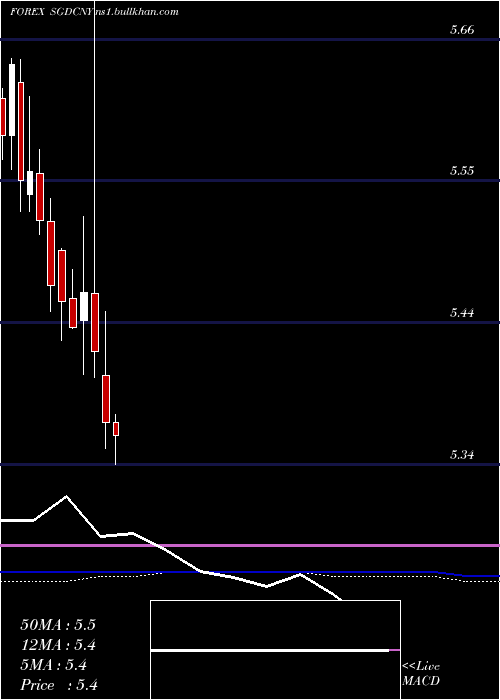500x700 pixels.
Task: Click the last small red candlestick near 5.34
Action: (116, 429)
